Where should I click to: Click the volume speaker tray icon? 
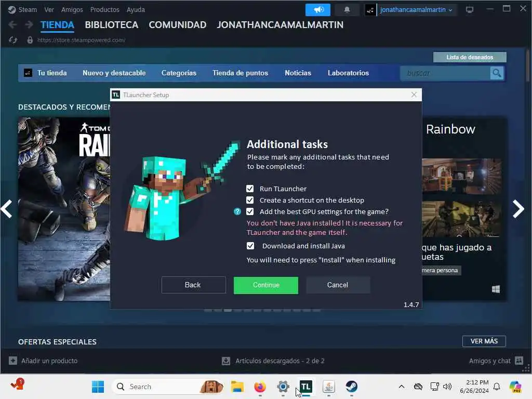447,387
